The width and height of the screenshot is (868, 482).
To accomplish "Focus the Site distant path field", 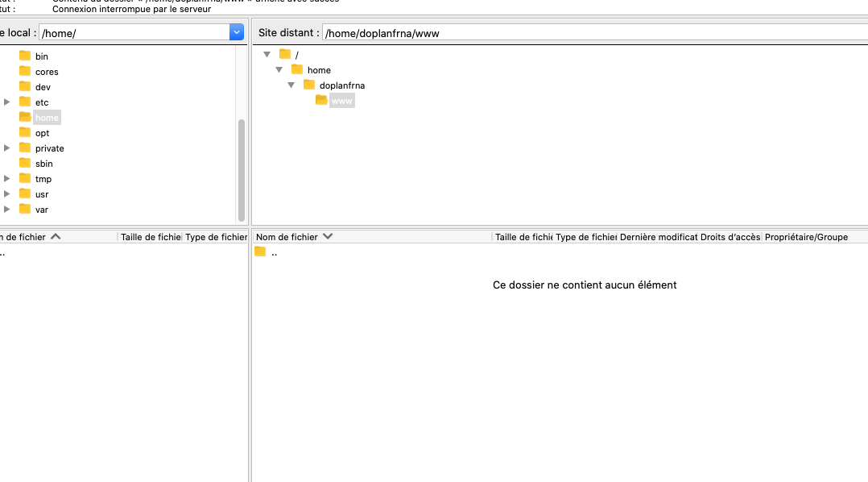I will tap(595, 33).
